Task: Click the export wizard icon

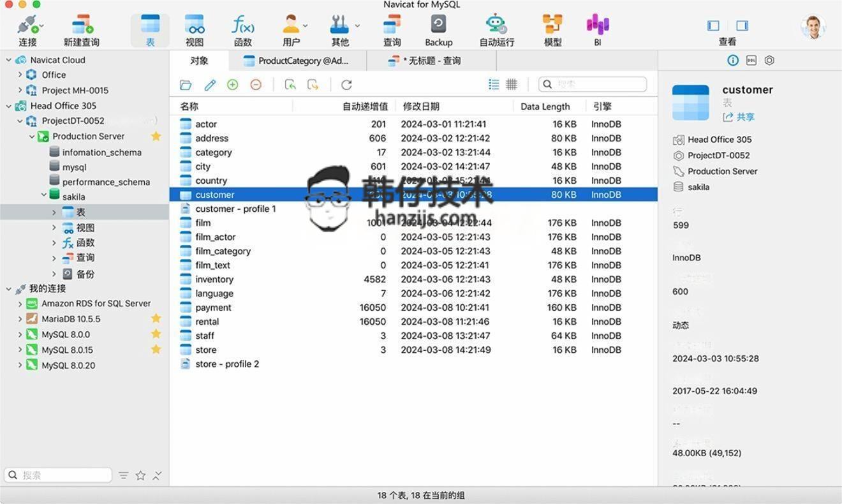Action: [x=313, y=84]
